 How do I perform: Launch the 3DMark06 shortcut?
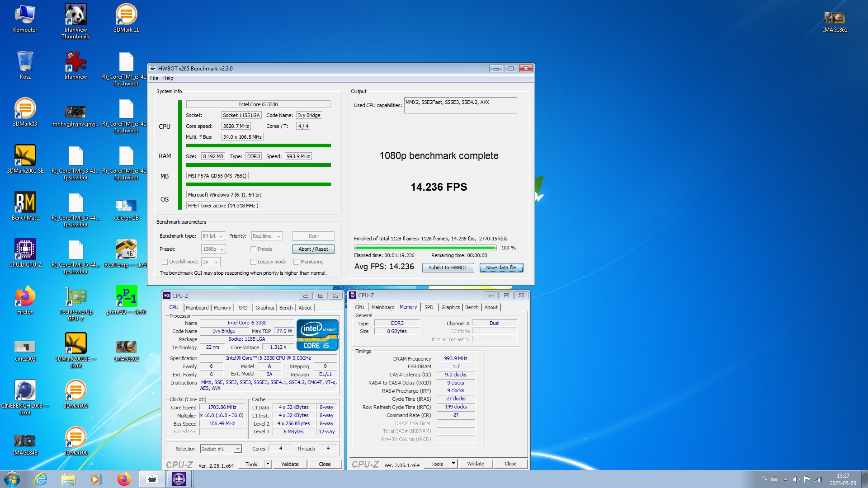(x=75, y=441)
